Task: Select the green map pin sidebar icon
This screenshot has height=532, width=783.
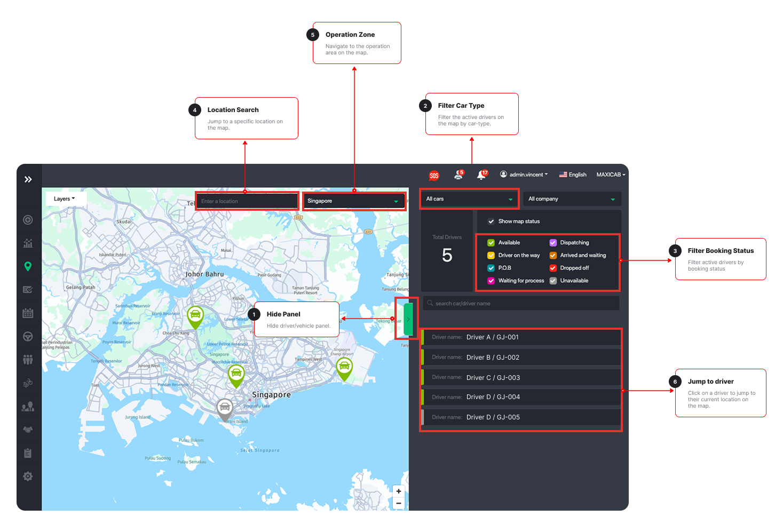Action: click(28, 266)
